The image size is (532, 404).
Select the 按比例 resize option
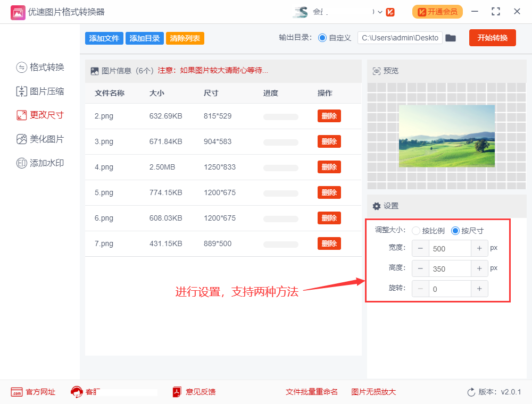click(x=416, y=231)
